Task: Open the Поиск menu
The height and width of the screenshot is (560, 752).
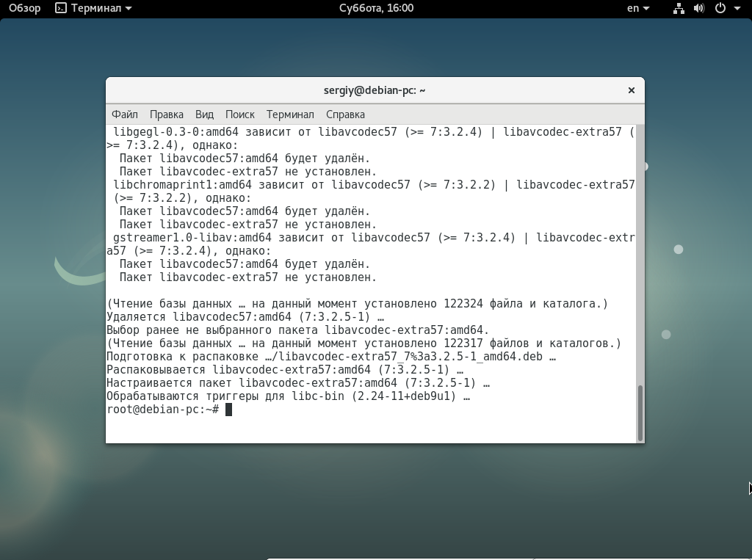Action: coord(239,114)
